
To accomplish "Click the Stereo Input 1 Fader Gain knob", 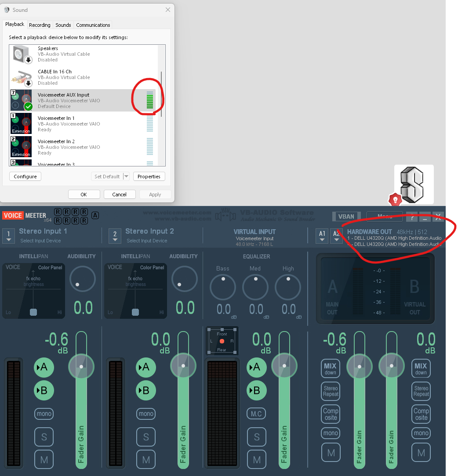I will (x=81, y=366).
